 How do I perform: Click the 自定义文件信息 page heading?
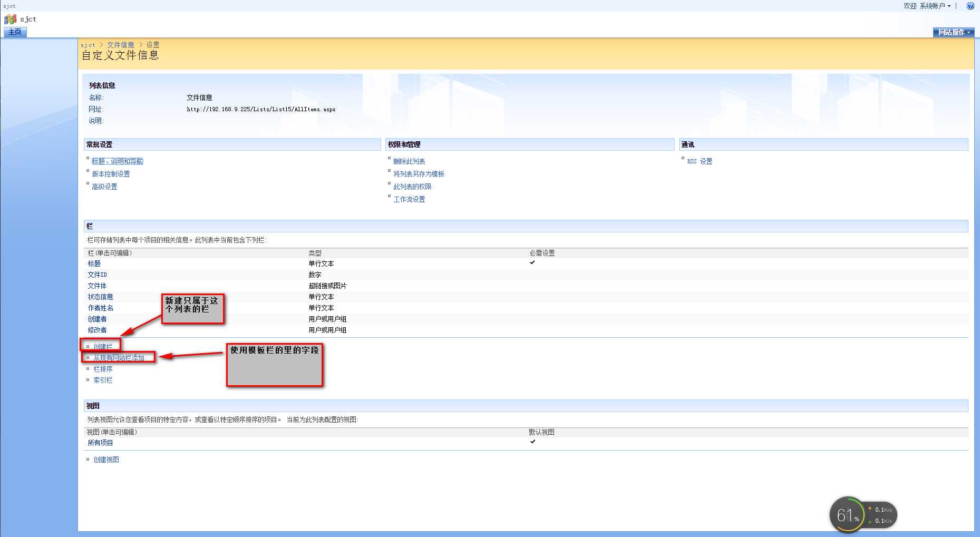pyautogui.click(x=120, y=55)
